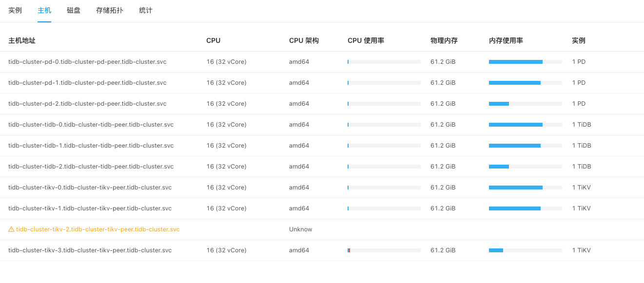Select the tidb-cluster-tidb-1 host row

(91, 146)
